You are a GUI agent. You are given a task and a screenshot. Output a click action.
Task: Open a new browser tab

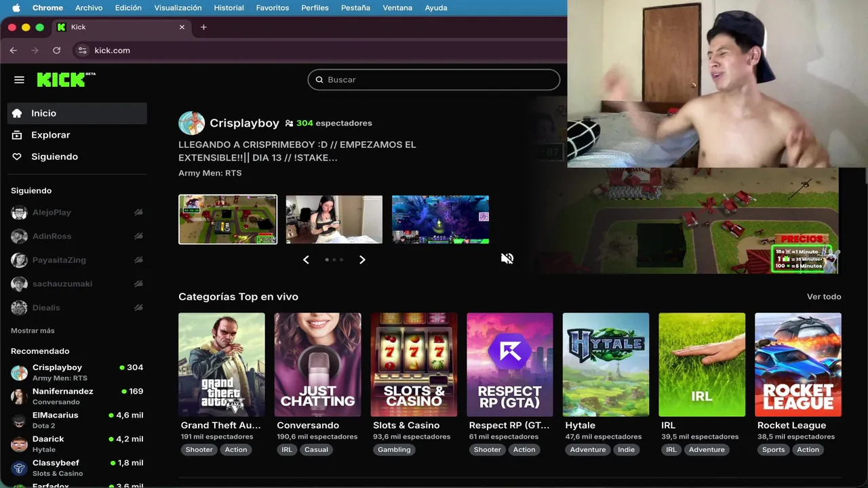203,27
